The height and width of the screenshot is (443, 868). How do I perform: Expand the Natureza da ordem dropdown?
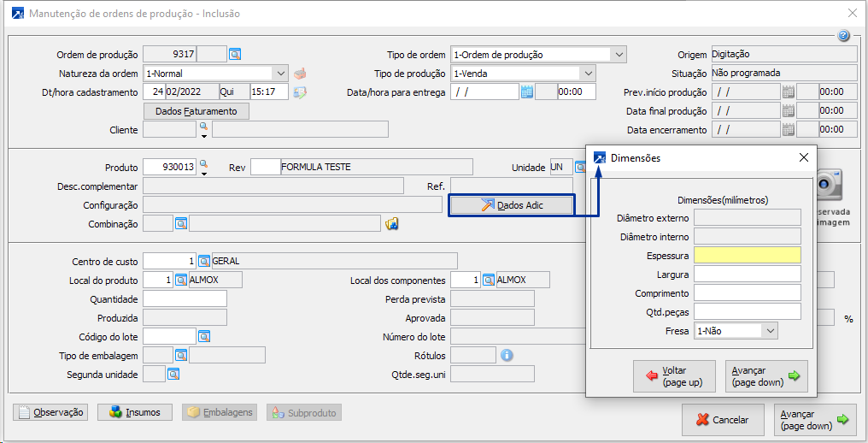point(281,73)
